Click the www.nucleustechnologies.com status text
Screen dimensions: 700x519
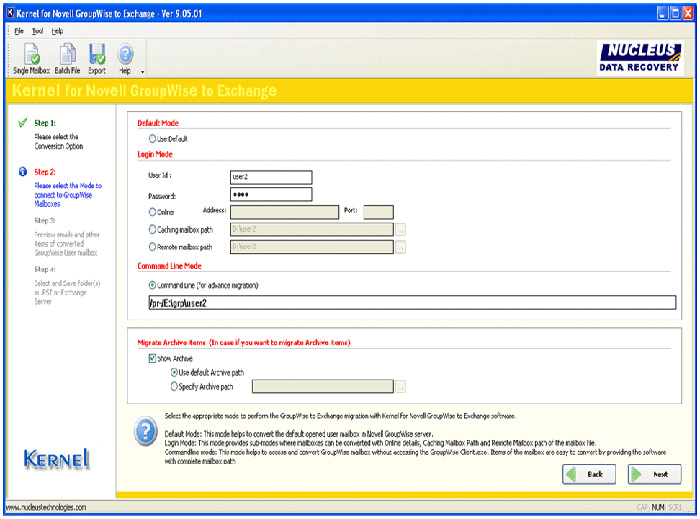click(x=46, y=507)
